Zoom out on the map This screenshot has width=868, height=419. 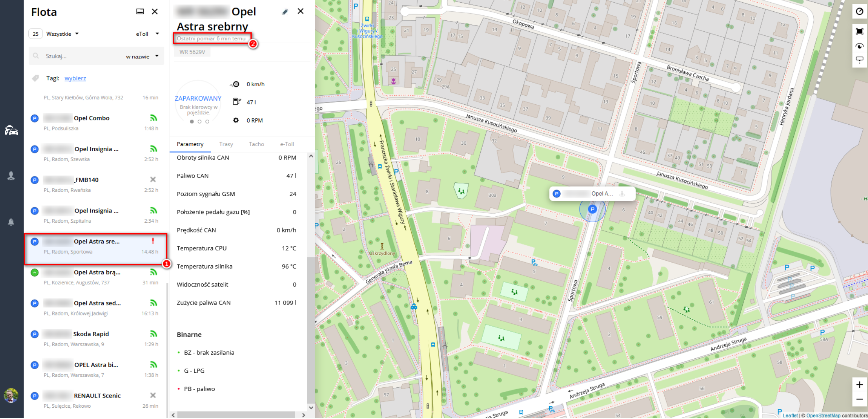pos(859,399)
